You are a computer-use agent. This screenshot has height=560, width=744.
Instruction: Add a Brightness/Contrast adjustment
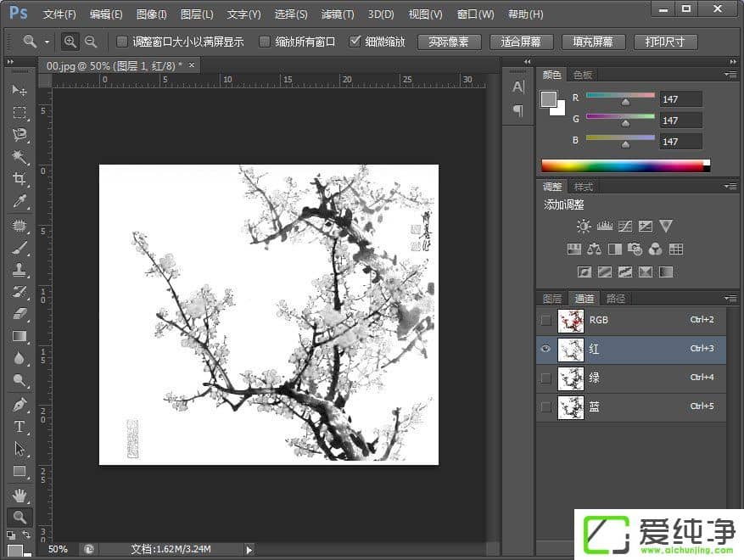tap(584, 227)
